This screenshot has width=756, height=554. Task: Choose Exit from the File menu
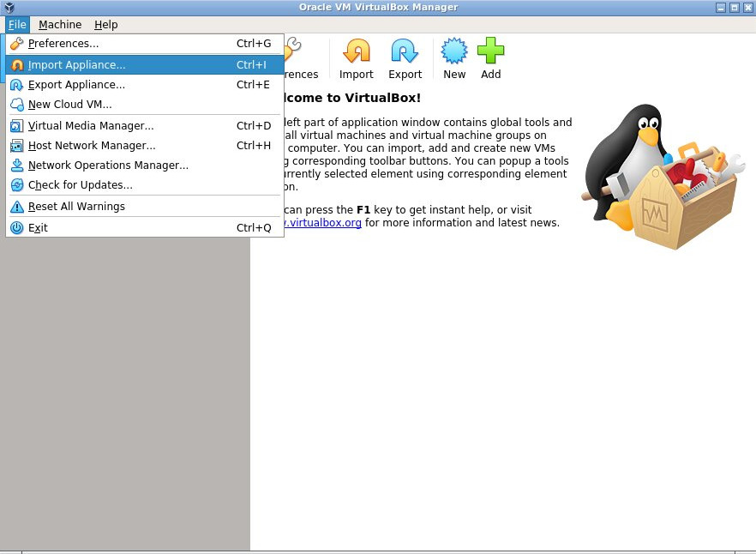click(x=145, y=228)
